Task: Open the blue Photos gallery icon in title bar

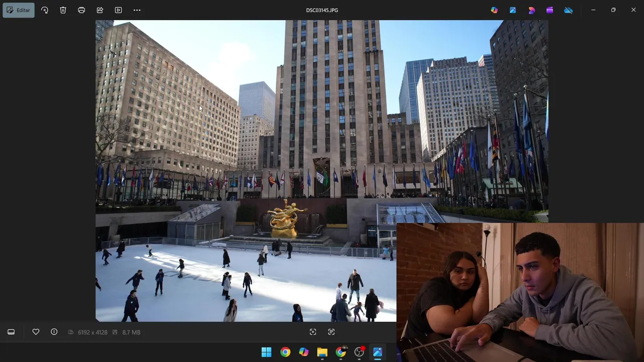Action: click(x=513, y=10)
